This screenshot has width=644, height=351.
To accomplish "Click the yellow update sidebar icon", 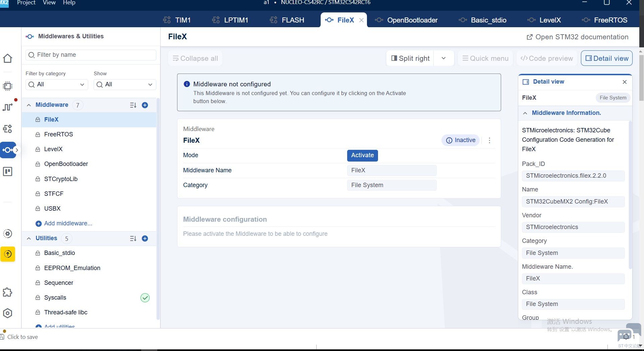I will point(8,254).
